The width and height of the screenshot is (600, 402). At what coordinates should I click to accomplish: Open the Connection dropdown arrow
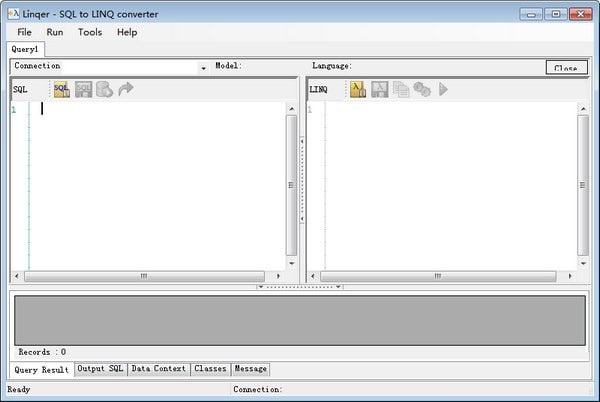point(204,68)
